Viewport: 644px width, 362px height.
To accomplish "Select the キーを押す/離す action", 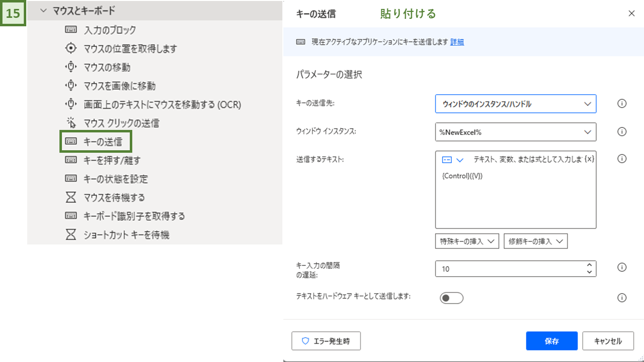I will (112, 160).
